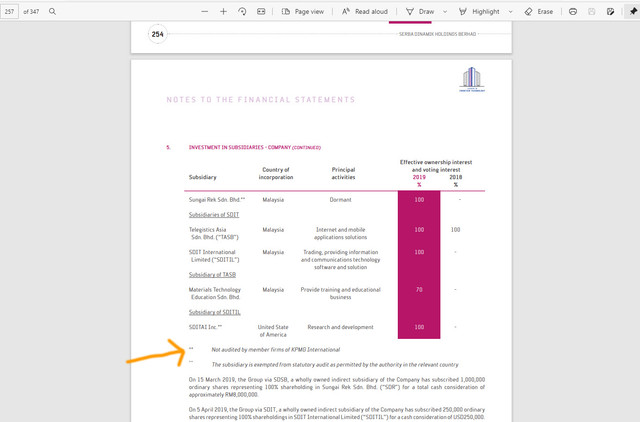
Task: Click the 'Subsidiary of TASB' heading
Action: [212, 275]
